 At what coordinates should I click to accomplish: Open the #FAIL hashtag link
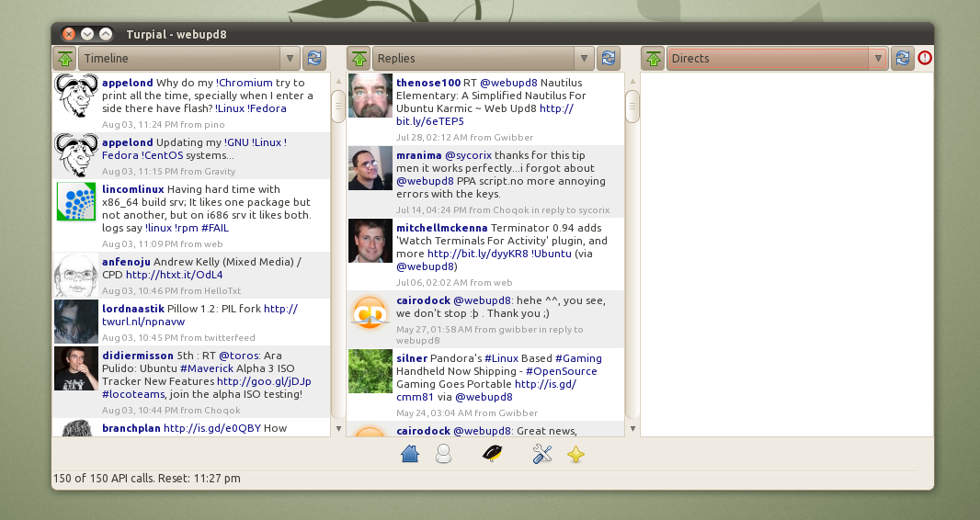(x=215, y=227)
